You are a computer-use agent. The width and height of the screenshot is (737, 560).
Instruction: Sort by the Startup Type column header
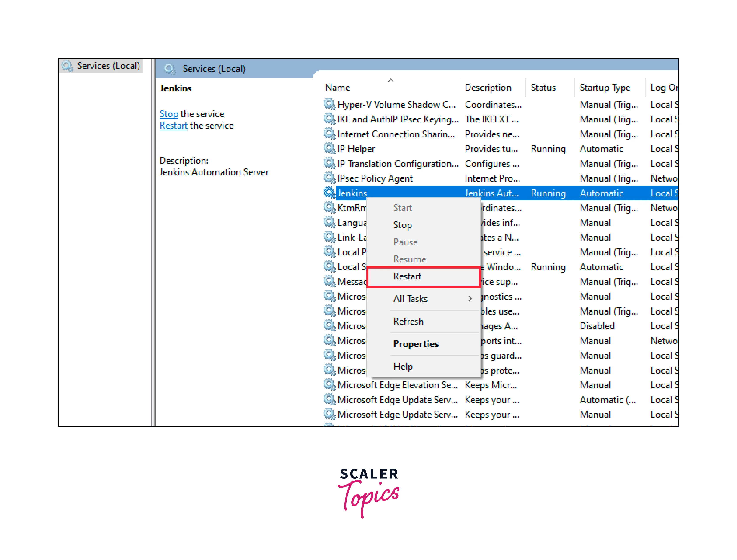click(605, 88)
